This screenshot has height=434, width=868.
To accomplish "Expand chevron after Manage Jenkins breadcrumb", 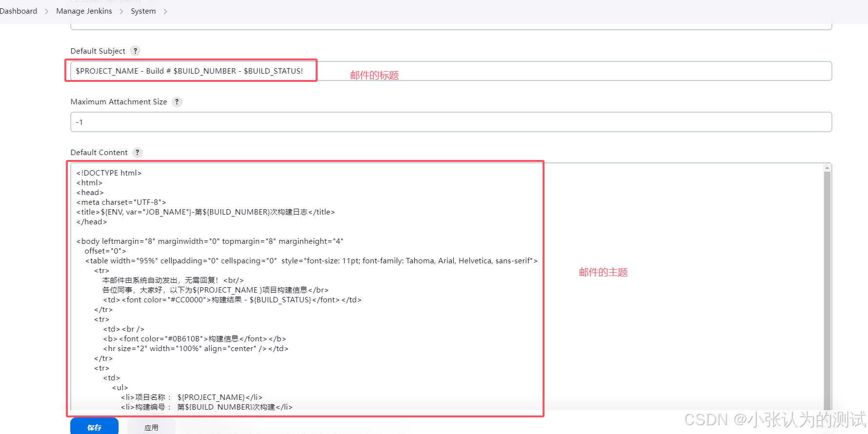I will [121, 11].
